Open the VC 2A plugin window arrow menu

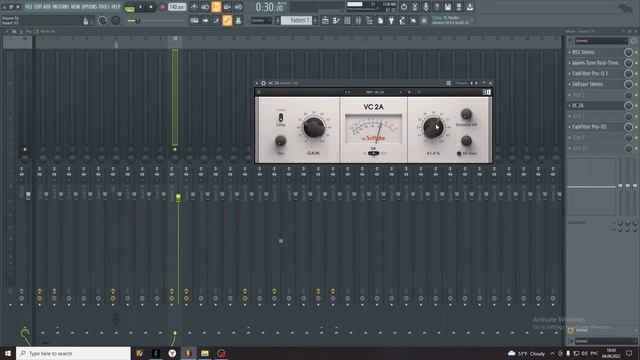257,83
